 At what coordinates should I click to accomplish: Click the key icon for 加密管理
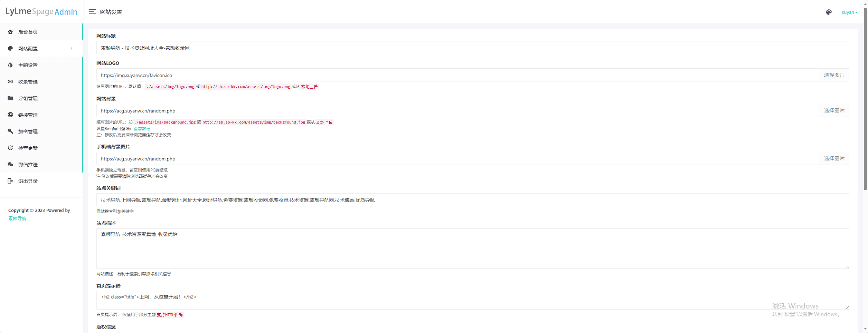pos(10,131)
